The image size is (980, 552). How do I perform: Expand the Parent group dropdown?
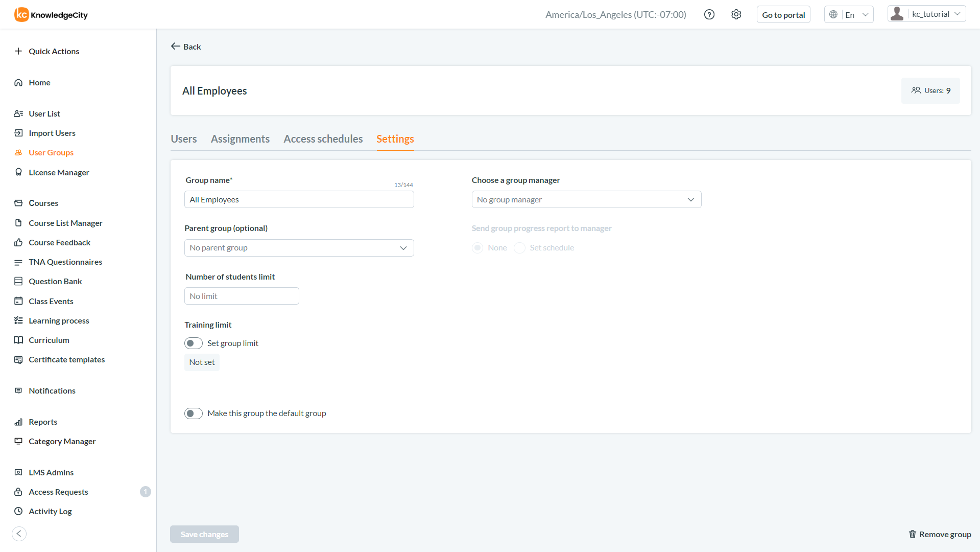(x=299, y=248)
